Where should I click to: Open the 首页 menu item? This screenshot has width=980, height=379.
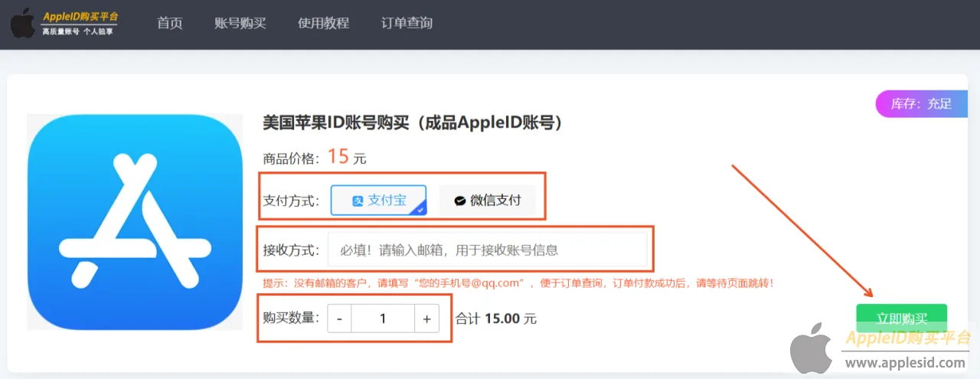point(170,23)
